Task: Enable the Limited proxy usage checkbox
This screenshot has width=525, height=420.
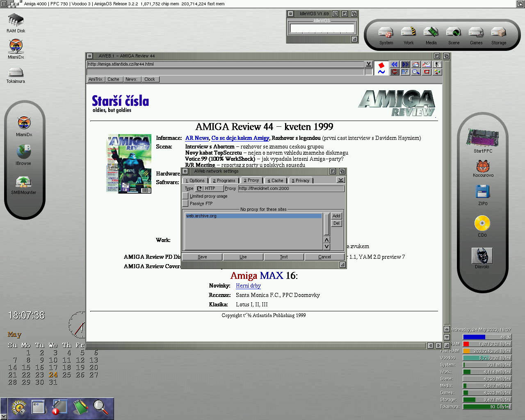Action: pyautogui.click(x=185, y=196)
